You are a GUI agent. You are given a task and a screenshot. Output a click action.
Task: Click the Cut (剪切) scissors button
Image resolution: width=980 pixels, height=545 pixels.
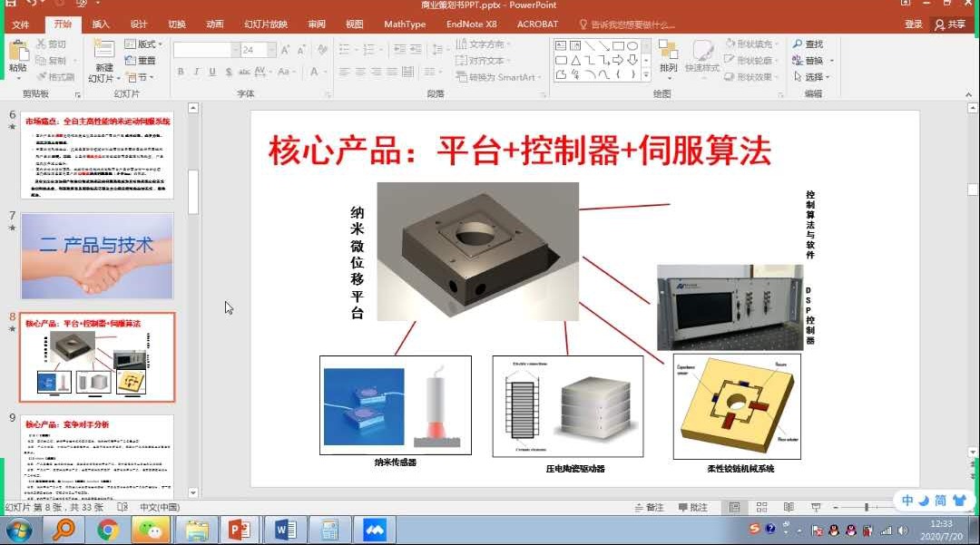click(x=51, y=44)
